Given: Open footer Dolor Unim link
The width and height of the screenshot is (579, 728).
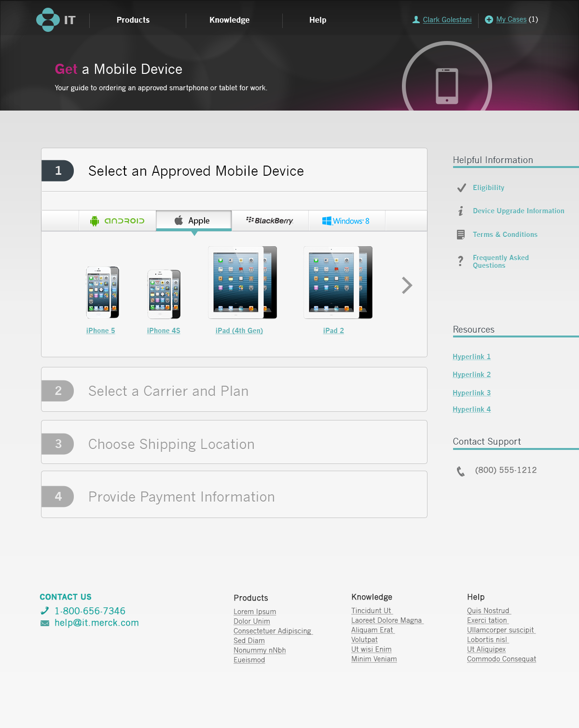Looking at the screenshot, I should pyautogui.click(x=252, y=621).
